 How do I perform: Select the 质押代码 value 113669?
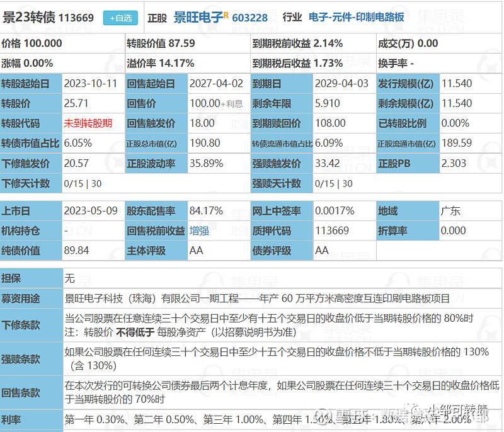[x=332, y=231]
